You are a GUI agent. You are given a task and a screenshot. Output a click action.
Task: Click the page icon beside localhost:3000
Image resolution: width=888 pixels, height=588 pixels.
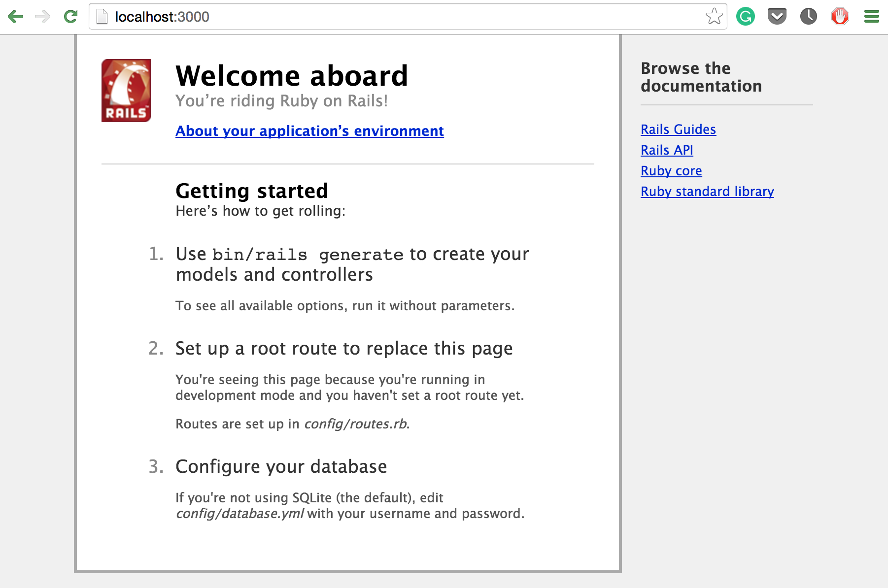[x=102, y=17]
